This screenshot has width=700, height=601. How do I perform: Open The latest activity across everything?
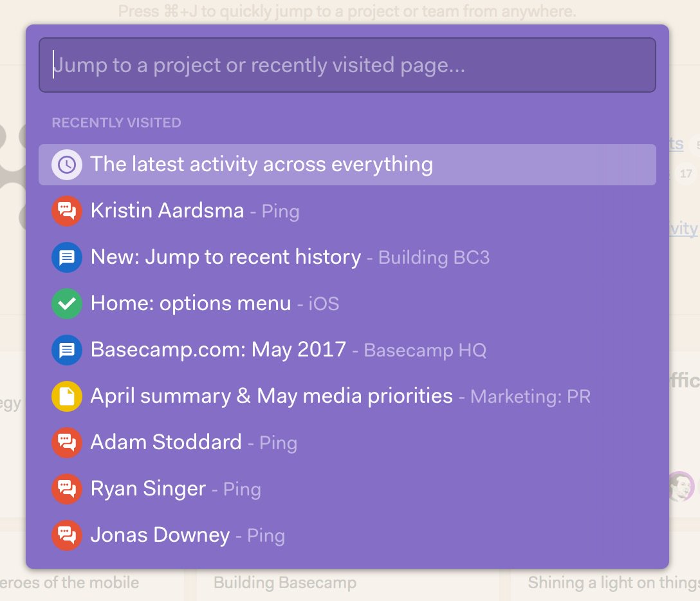coord(347,165)
